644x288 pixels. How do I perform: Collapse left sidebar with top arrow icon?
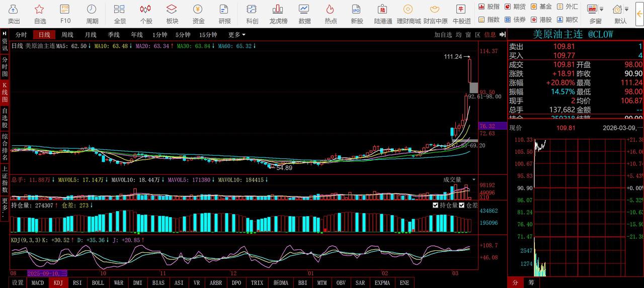[5, 33]
